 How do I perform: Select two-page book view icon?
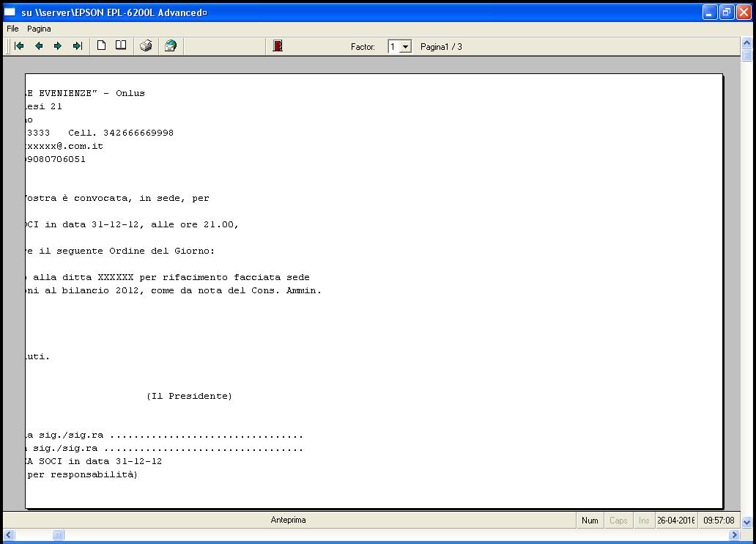coord(121,46)
